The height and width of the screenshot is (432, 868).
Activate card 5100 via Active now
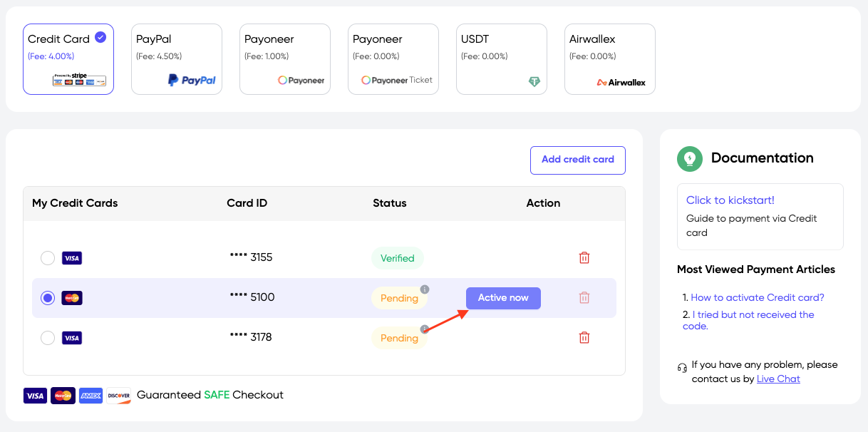coord(503,297)
